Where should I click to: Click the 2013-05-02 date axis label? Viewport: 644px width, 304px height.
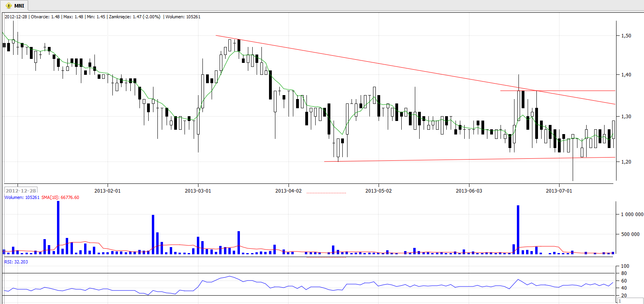pos(378,191)
